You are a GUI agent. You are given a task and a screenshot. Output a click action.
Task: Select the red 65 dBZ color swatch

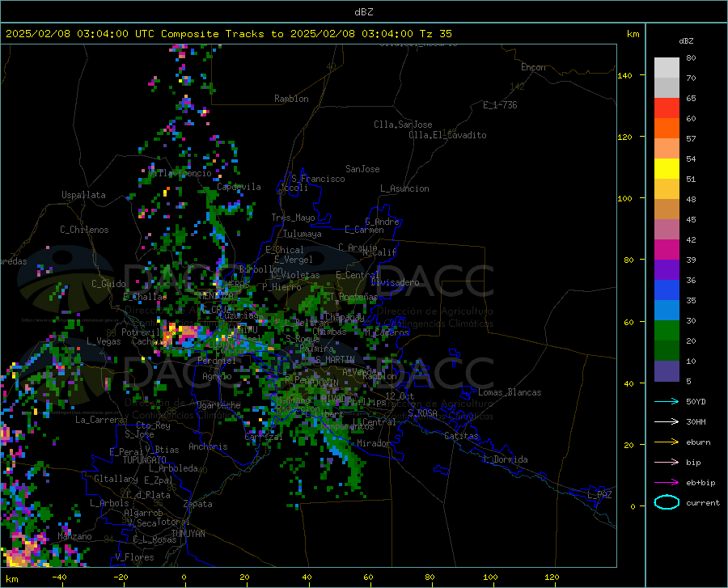coord(667,108)
